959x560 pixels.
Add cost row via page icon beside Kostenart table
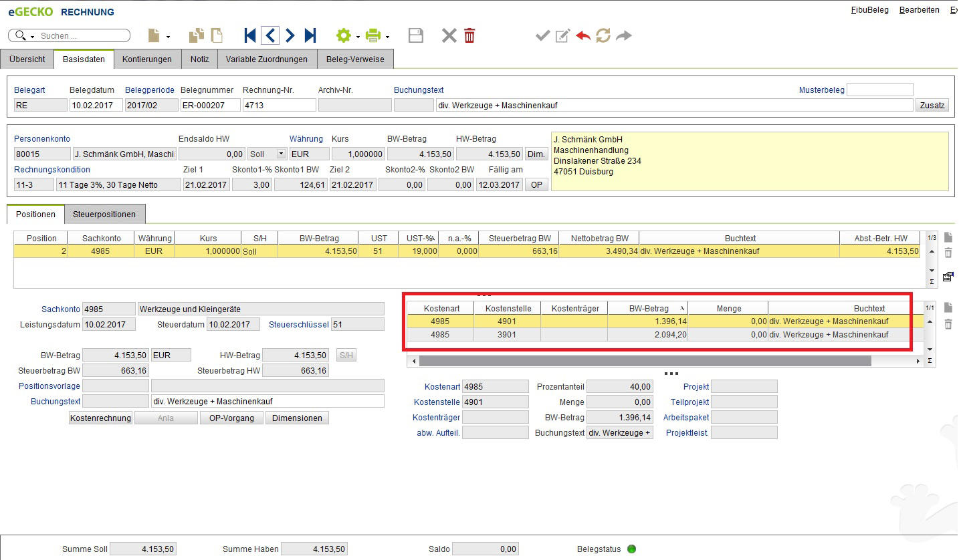click(948, 307)
